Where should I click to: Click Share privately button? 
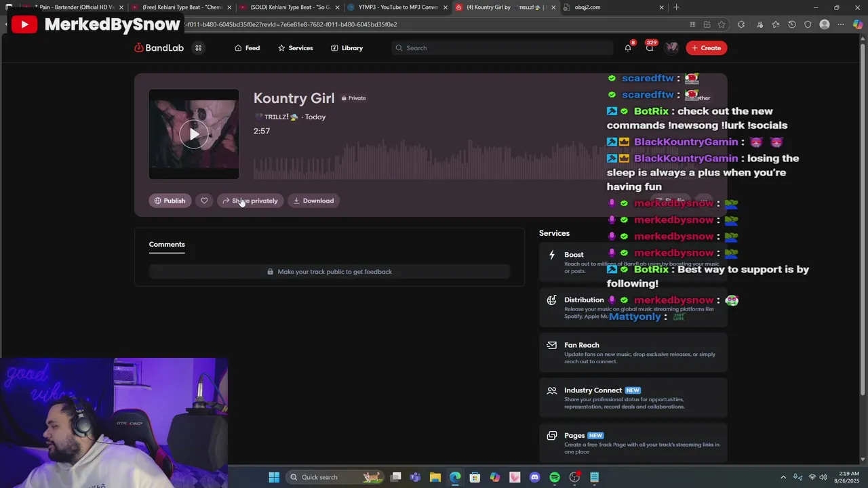pyautogui.click(x=250, y=201)
